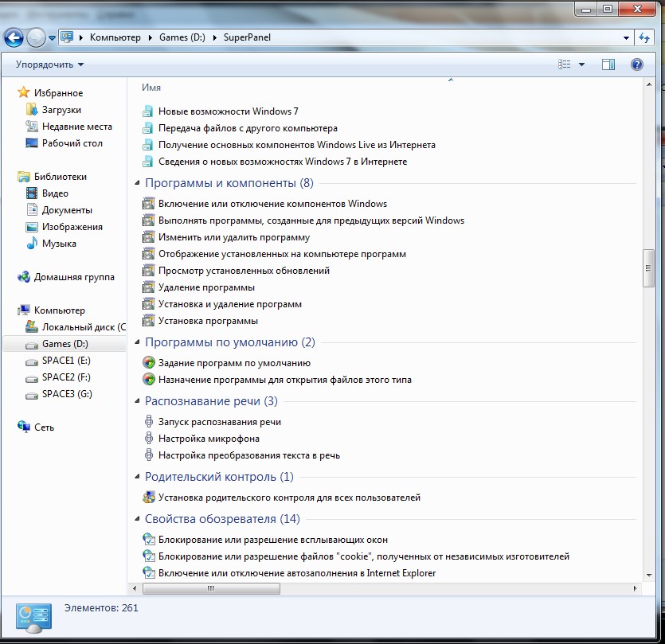665x644 pixels.
Task: Click the vertical scrollbar thumb
Action: tap(648, 268)
